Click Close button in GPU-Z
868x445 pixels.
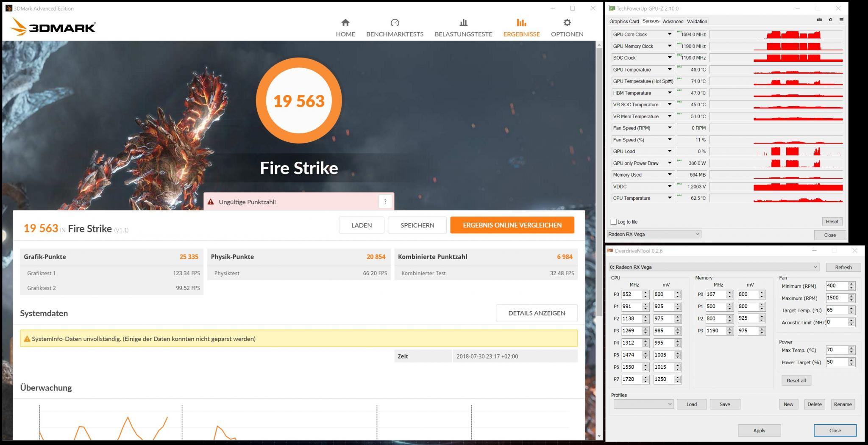tap(830, 235)
